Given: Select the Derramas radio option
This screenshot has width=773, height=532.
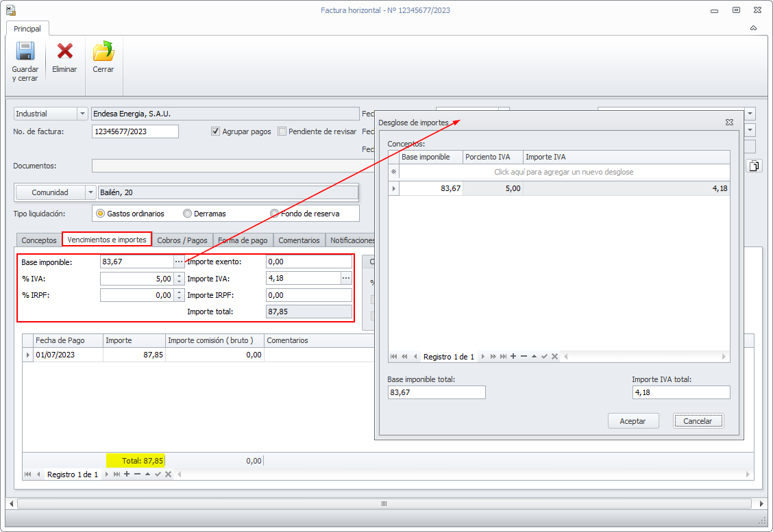Looking at the screenshot, I should [x=187, y=214].
